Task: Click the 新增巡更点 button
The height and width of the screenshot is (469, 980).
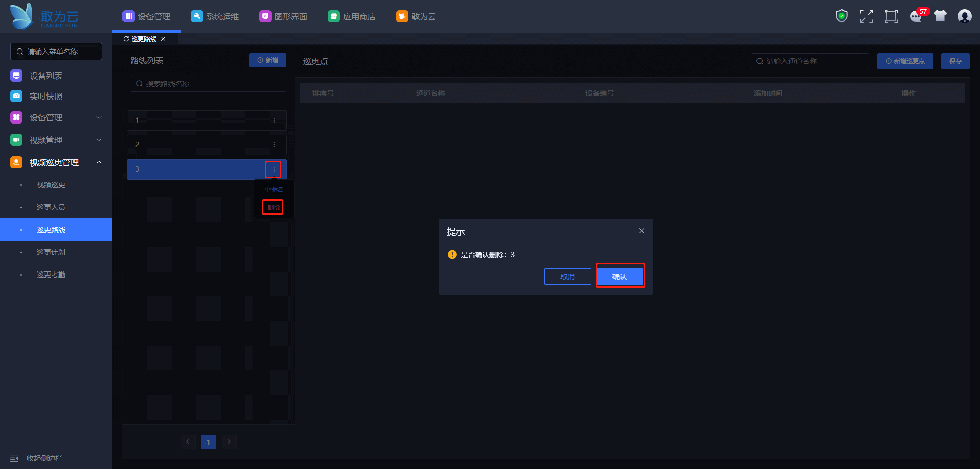Action: (905, 61)
